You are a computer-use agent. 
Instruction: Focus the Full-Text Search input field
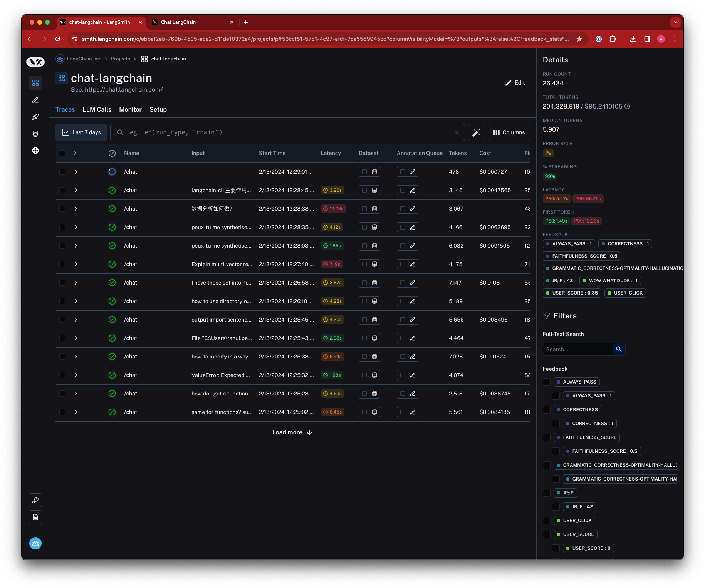578,349
